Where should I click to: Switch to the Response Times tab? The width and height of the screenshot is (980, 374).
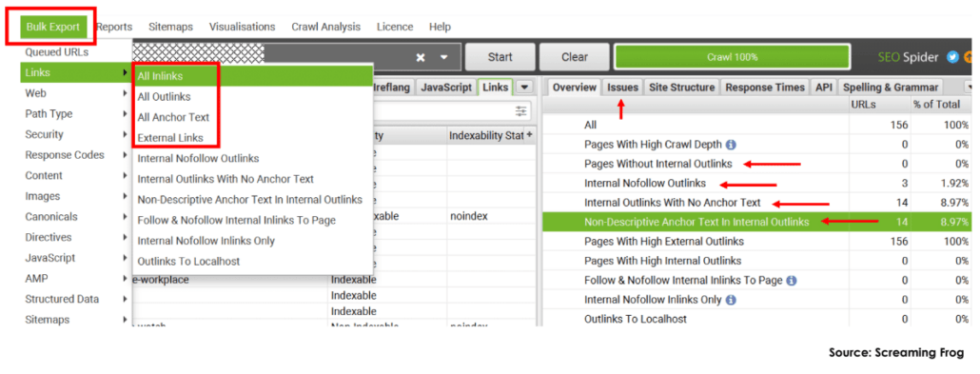tap(765, 88)
